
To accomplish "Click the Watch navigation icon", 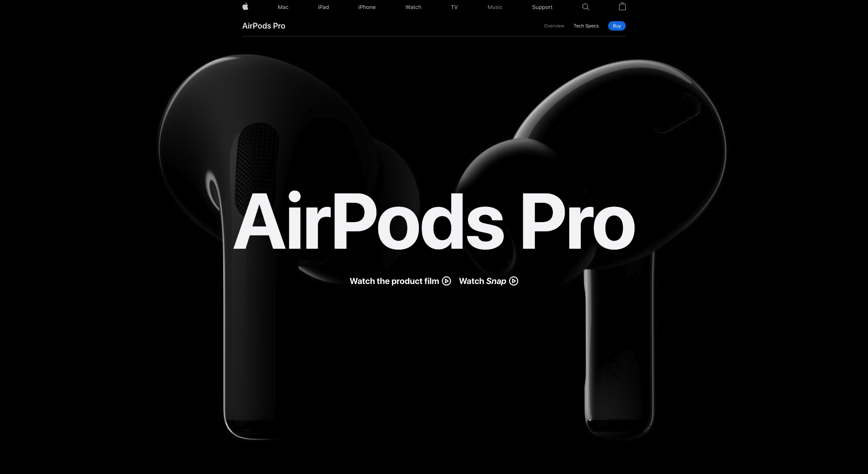I will pos(413,7).
